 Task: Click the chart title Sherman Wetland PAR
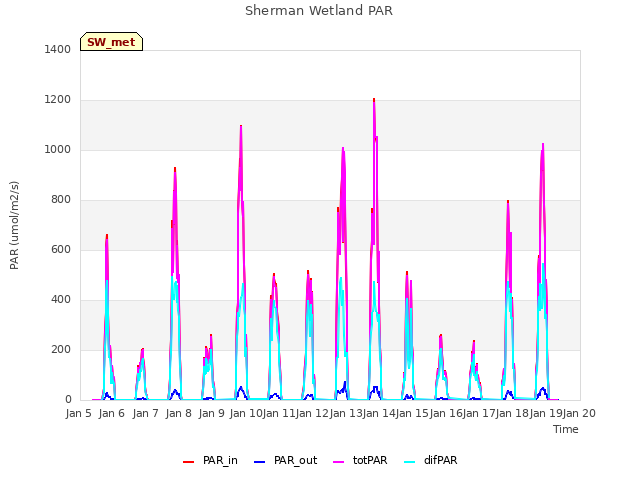(x=319, y=10)
